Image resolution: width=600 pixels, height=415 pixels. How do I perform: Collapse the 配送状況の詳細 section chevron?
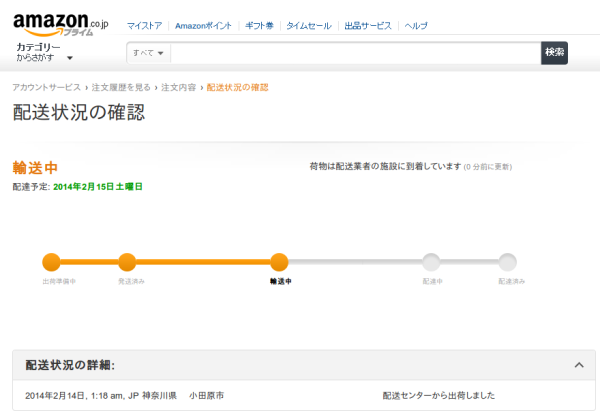(578, 365)
